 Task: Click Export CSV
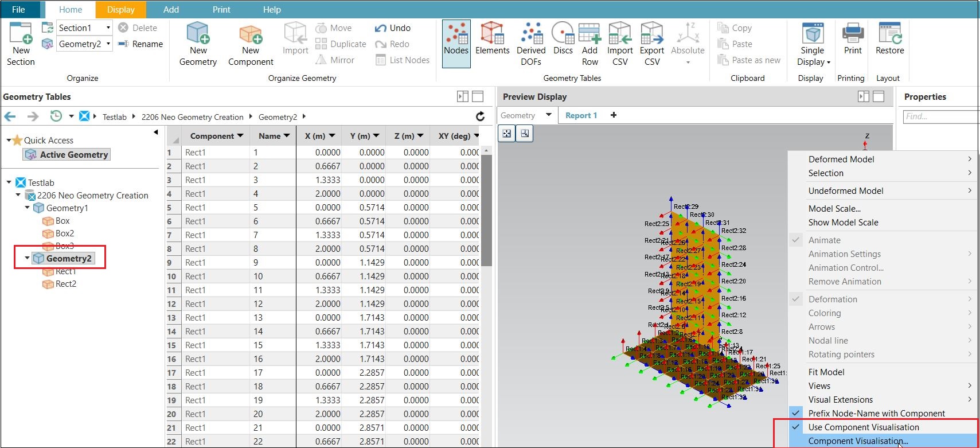[652, 44]
